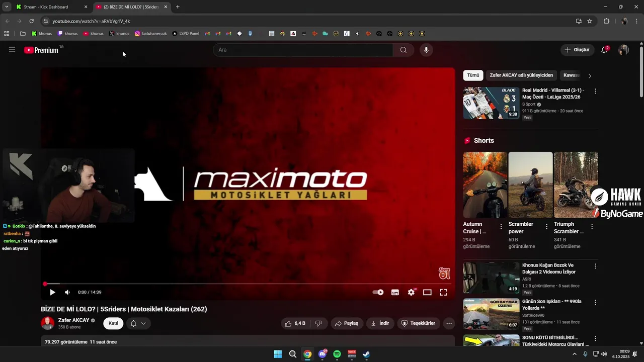Open options for Real Madrid video

[595, 92]
